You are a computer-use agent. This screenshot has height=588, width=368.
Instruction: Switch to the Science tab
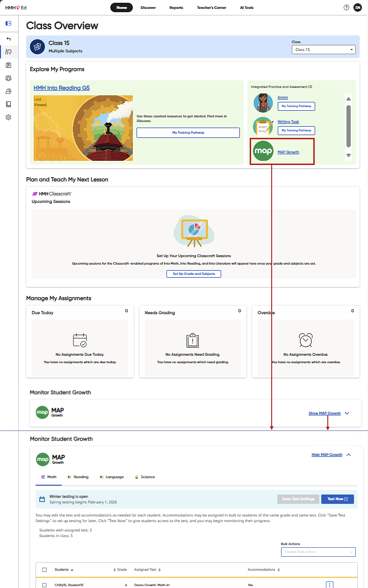(146, 477)
